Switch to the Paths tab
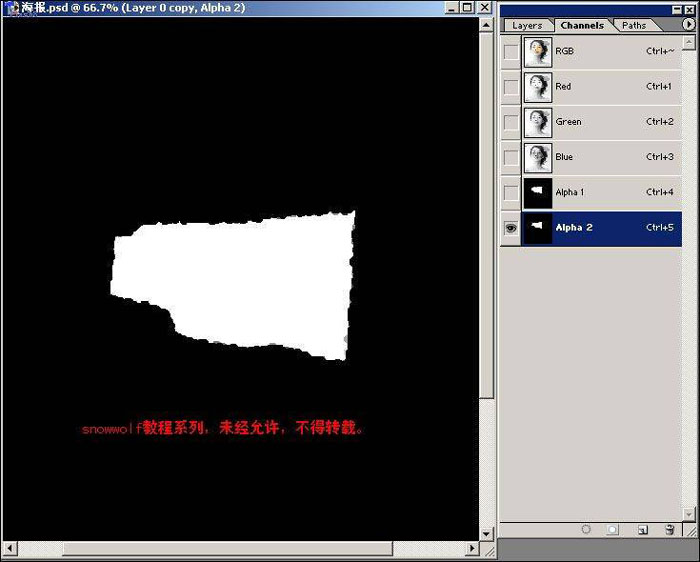Image resolution: width=700 pixels, height=562 pixels. pos(634,25)
